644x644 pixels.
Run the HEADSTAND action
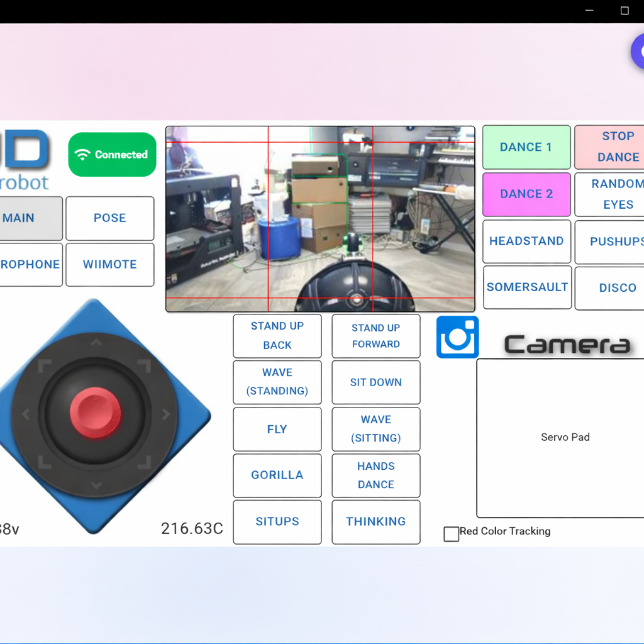pos(526,241)
